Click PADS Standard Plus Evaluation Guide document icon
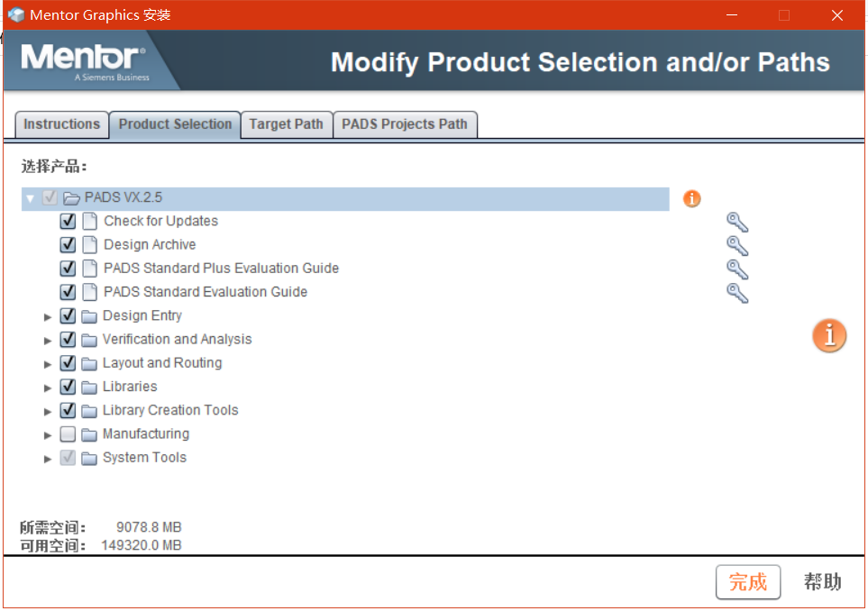The width and height of the screenshot is (868, 611). point(89,269)
